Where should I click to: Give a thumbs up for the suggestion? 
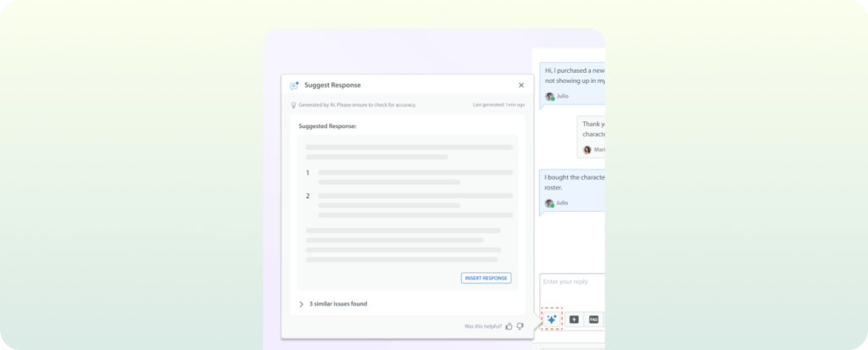(509, 326)
